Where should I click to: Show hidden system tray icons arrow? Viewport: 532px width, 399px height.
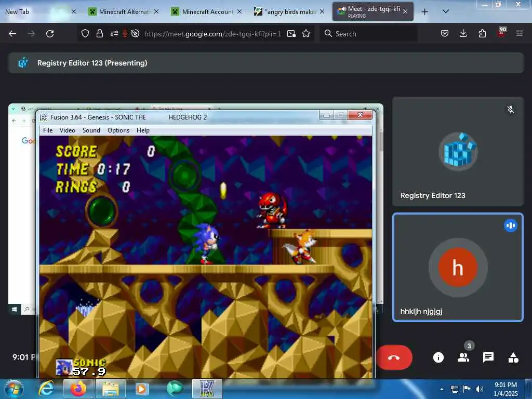tap(442, 389)
